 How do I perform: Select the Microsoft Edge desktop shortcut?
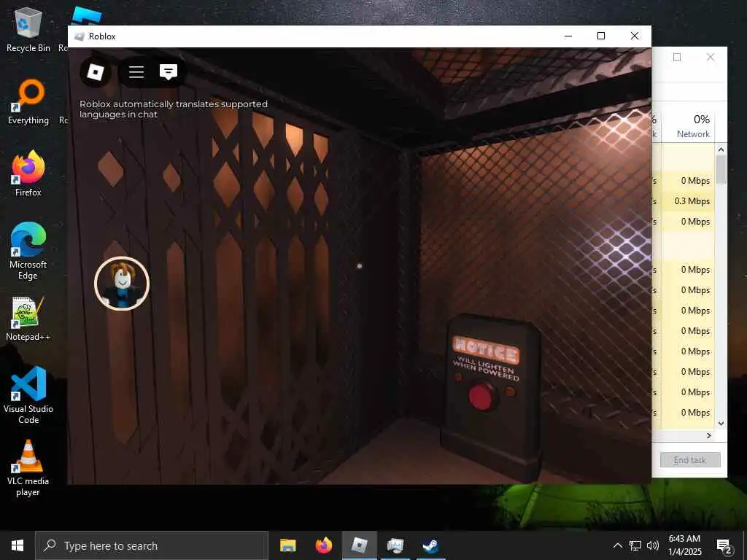tap(28, 251)
